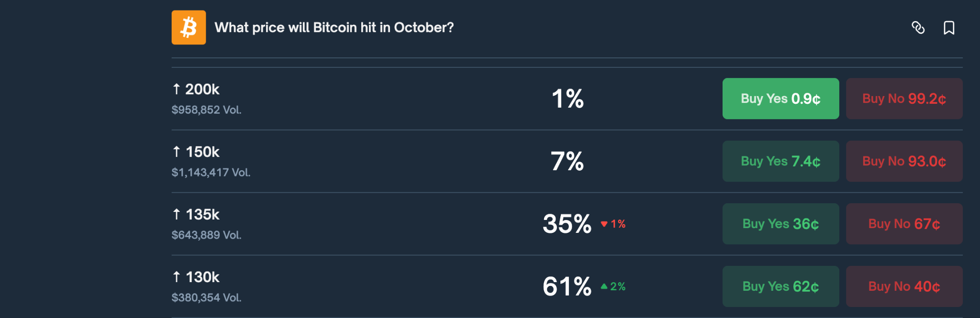Screen dimensions: 980x318
Task: Open the ↑ 130k outcome row
Action: (x=202, y=277)
